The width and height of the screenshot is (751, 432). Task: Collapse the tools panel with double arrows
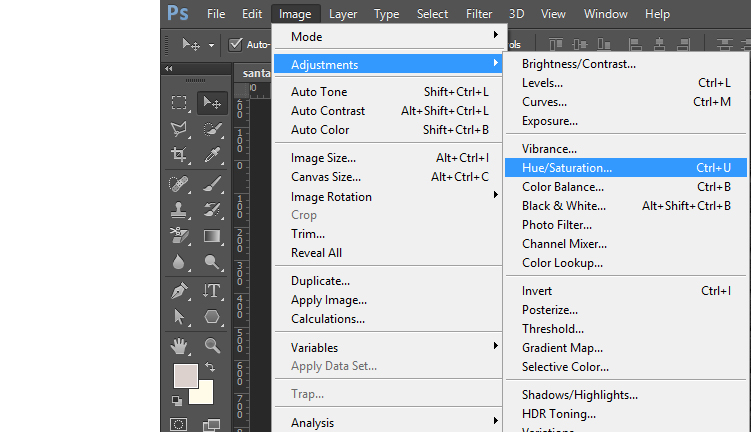pos(168,68)
